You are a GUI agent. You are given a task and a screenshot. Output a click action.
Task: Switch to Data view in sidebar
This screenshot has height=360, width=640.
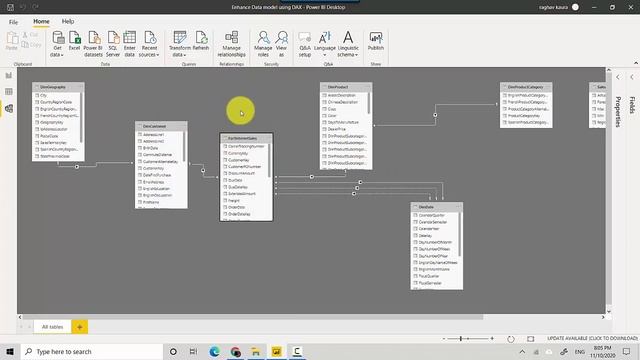[x=9, y=91]
